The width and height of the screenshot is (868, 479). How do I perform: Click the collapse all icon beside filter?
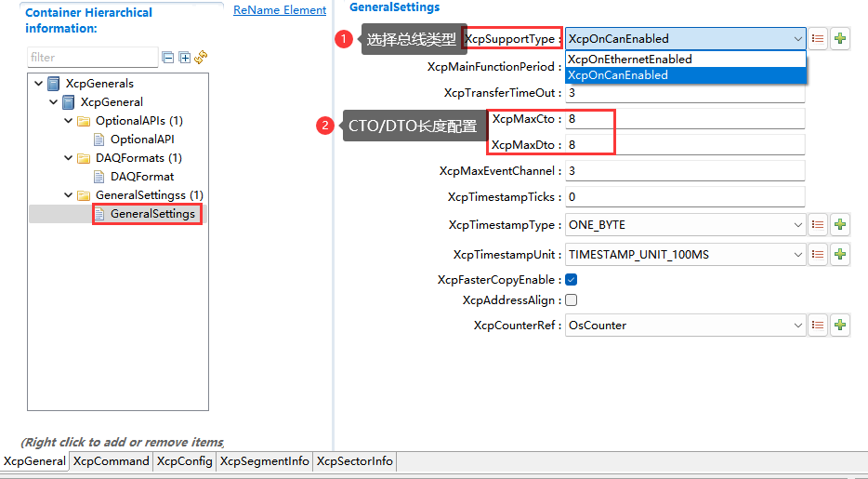click(x=168, y=58)
